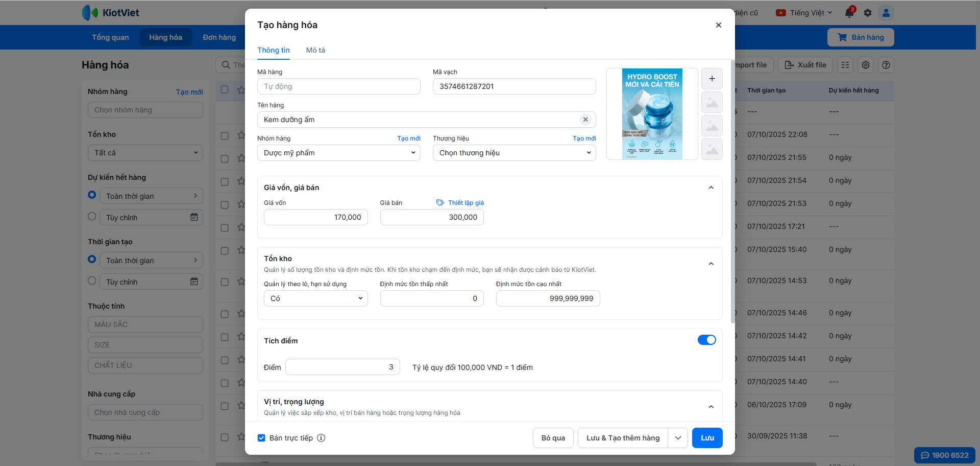Click the help question mark icon
The height and width of the screenshot is (466, 980).
coord(886,65)
